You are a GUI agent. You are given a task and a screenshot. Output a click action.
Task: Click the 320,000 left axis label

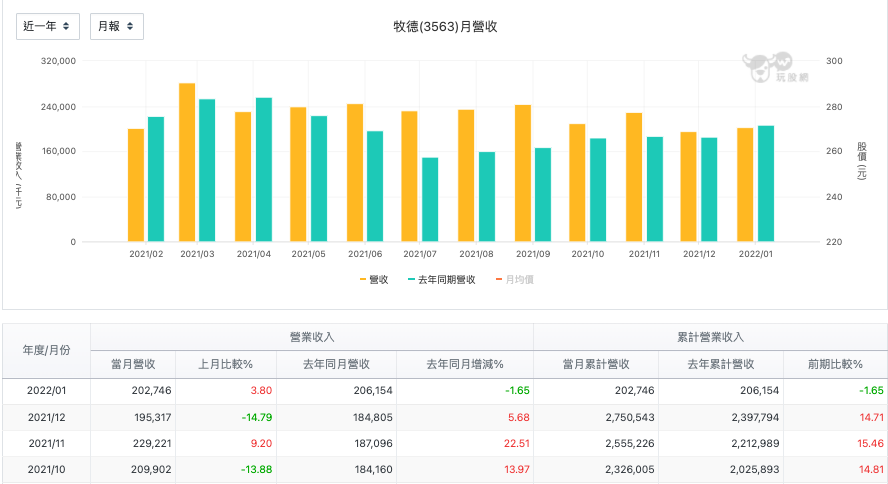tap(58, 61)
